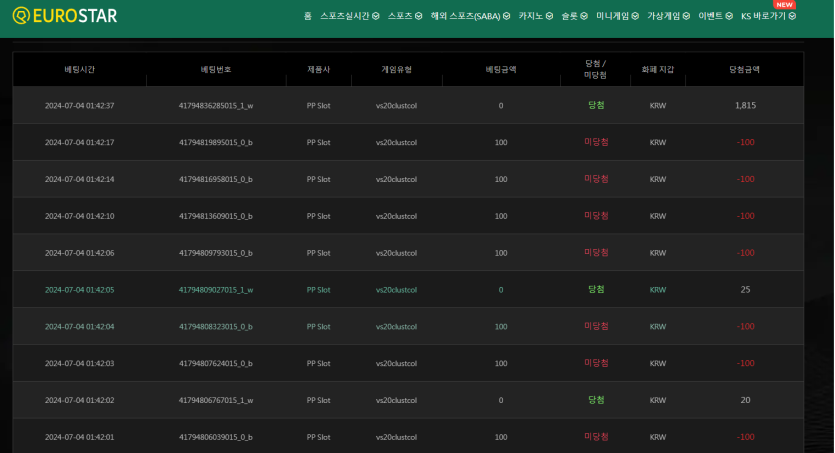Click bet amount 100 in the 01:42:06 row
835x453 pixels.
[501, 253]
